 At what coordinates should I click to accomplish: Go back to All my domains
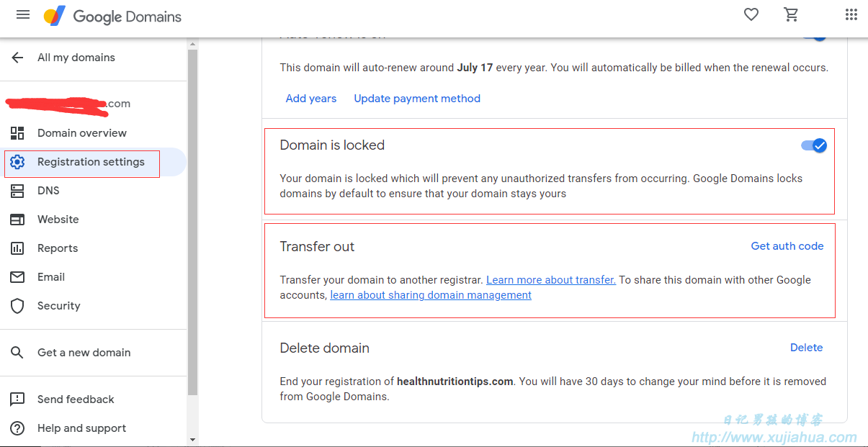tap(63, 58)
